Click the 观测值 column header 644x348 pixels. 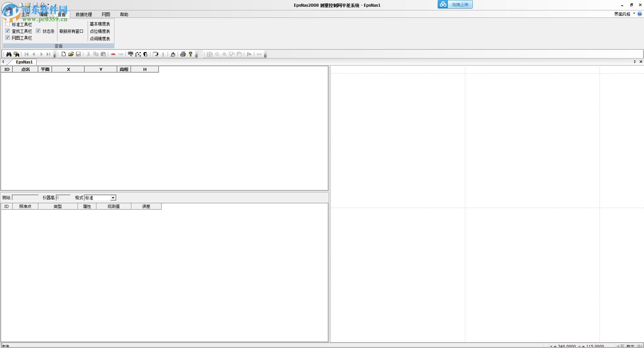[x=114, y=206]
